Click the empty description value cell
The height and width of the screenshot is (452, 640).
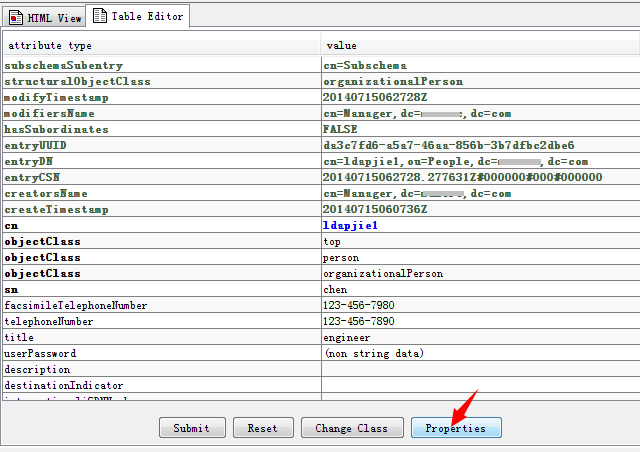(x=478, y=370)
